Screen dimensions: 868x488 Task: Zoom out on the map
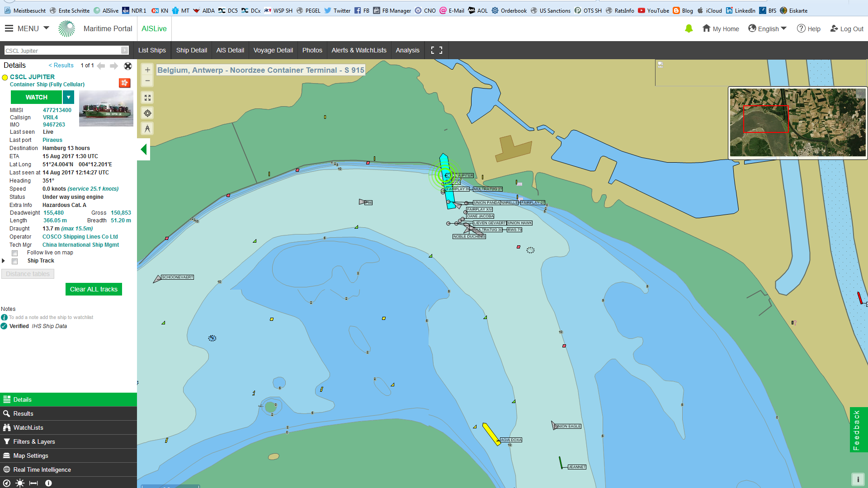coord(147,81)
